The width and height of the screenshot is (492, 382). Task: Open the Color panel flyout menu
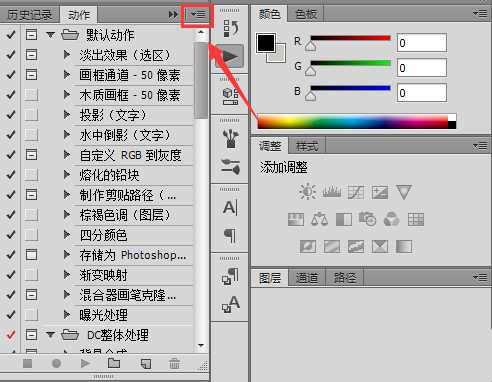480,14
